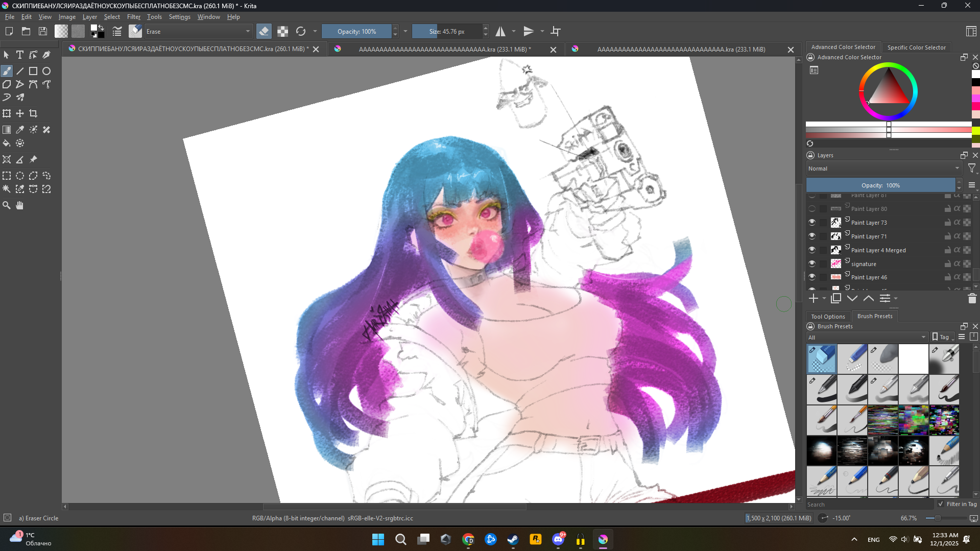Adjust the layer Opacity slider
The image size is (980, 551).
pyautogui.click(x=880, y=185)
